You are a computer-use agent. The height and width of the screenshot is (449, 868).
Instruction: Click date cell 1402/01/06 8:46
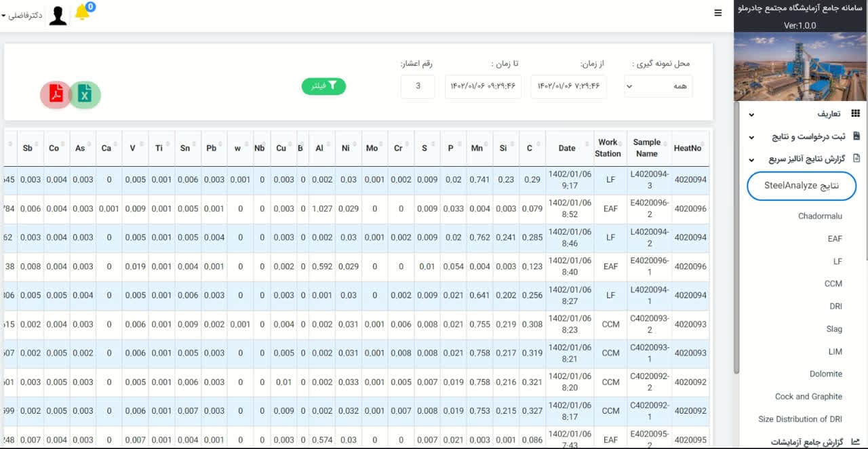click(x=570, y=237)
